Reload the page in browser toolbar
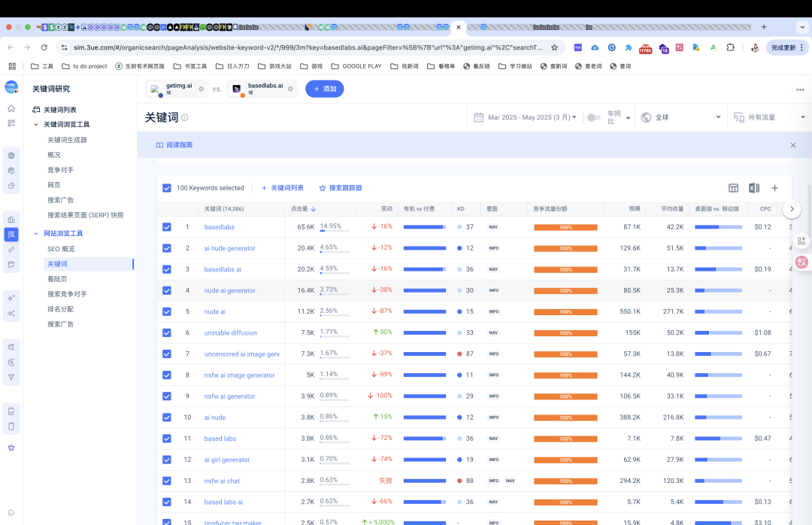 pos(44,47)
